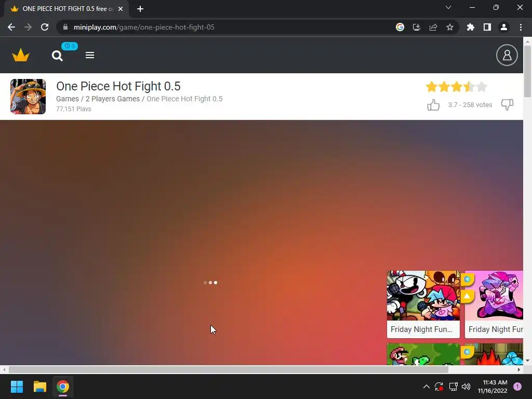The width and height of the screenshot is (532, 399).
Task: Follow the Games breadcrumb link
Action: click(x=67, y=99)
